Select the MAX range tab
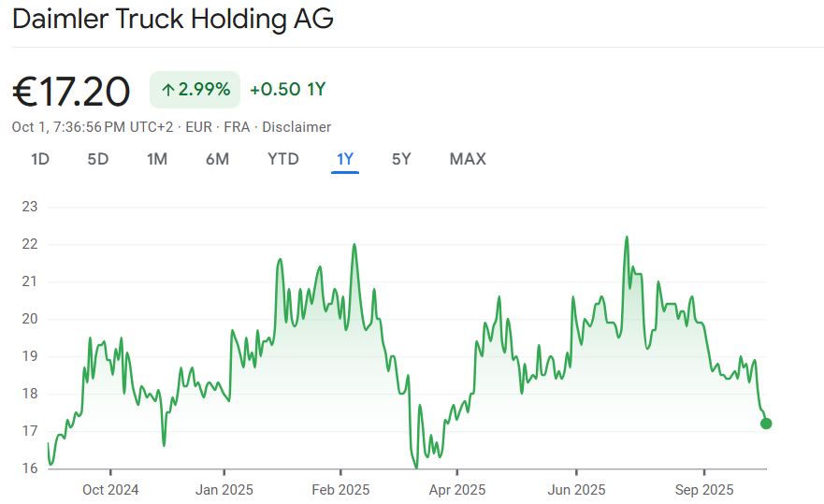This screenshot has width=824, height=504. [468, 159]
